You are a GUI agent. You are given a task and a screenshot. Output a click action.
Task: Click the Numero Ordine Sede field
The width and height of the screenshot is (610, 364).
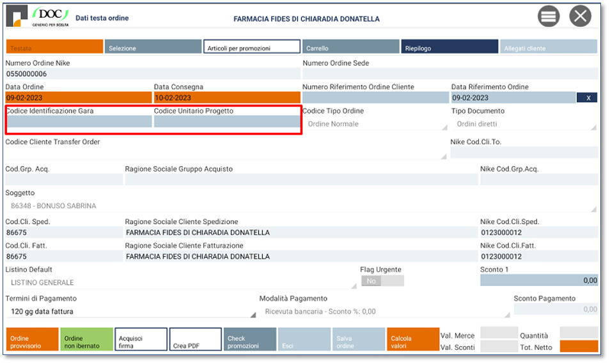[450, 74]
